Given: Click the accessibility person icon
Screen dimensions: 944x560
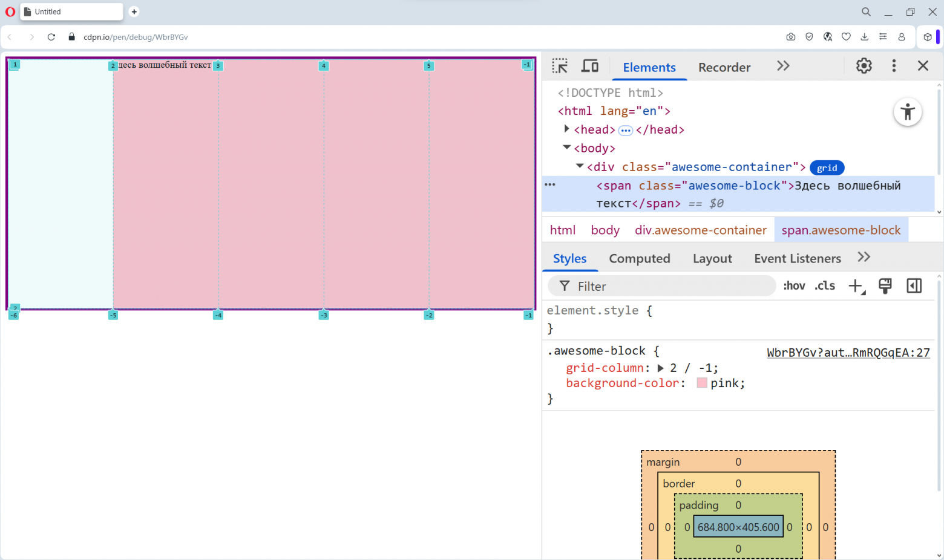Looking at the screenshot, I should tap(908, 112).
